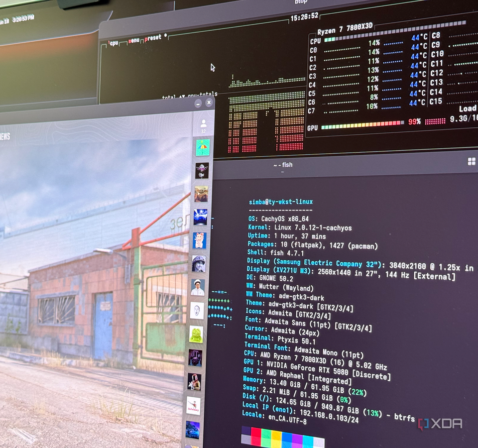Screen dimensions: 478x448
Task: Select friend with white-hat person avatar
Action: [198, 287]
